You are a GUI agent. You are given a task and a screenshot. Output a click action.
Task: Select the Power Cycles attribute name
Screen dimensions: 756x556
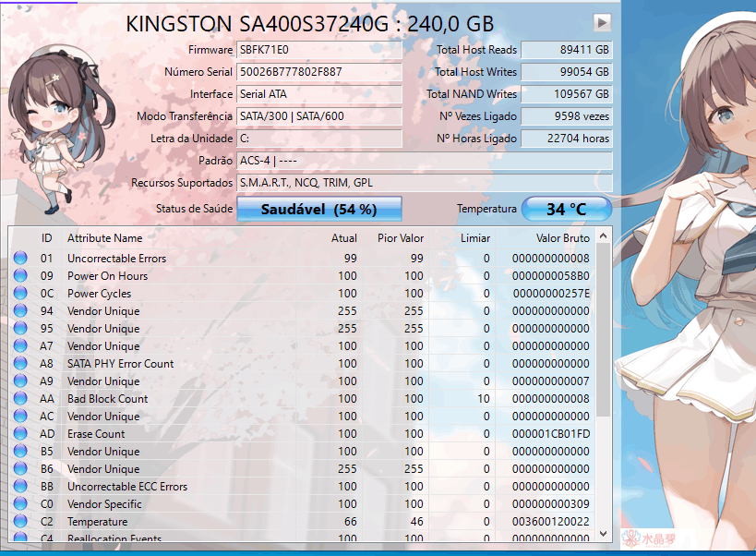coord(100,294)
